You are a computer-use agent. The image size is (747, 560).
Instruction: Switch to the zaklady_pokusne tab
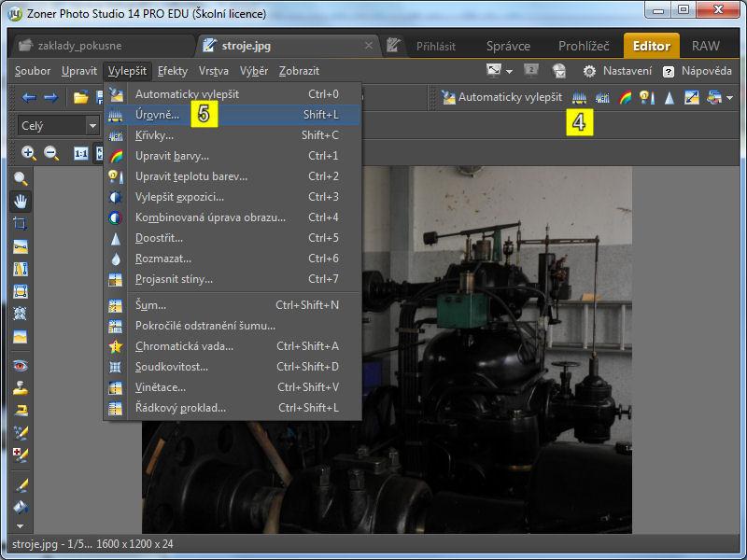(103, 46)
